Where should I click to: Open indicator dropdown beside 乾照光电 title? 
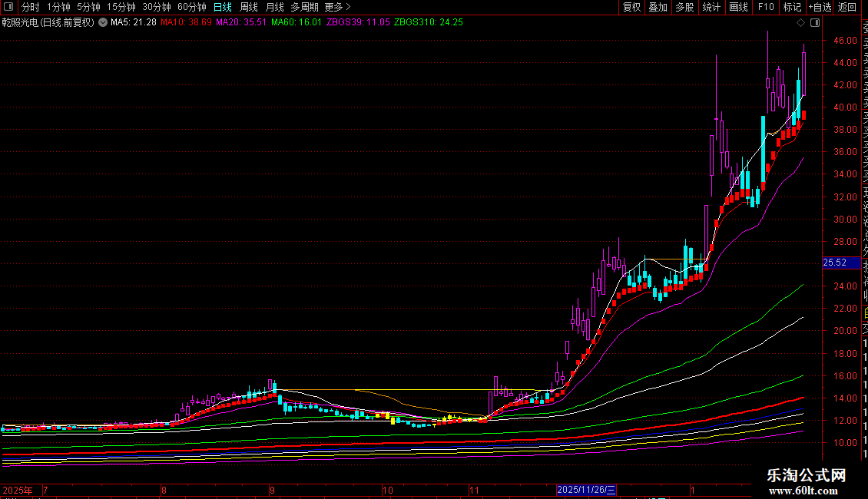click(x=102, y=23)
